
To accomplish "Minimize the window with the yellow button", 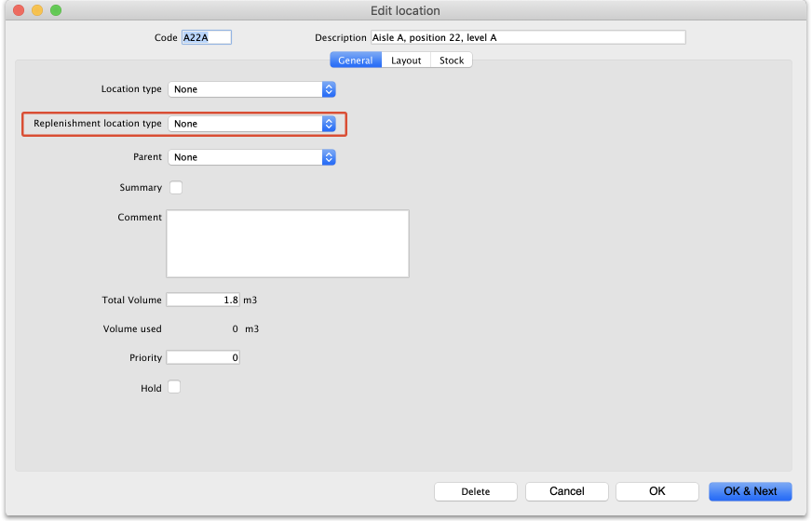I will tap(37, 10).
